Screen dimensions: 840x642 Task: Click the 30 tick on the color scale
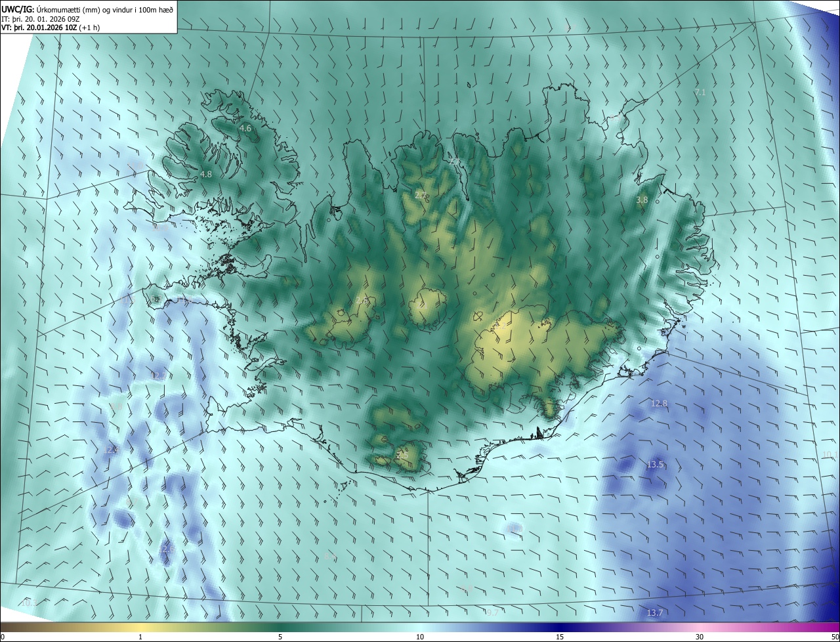[x=700, y=637]
